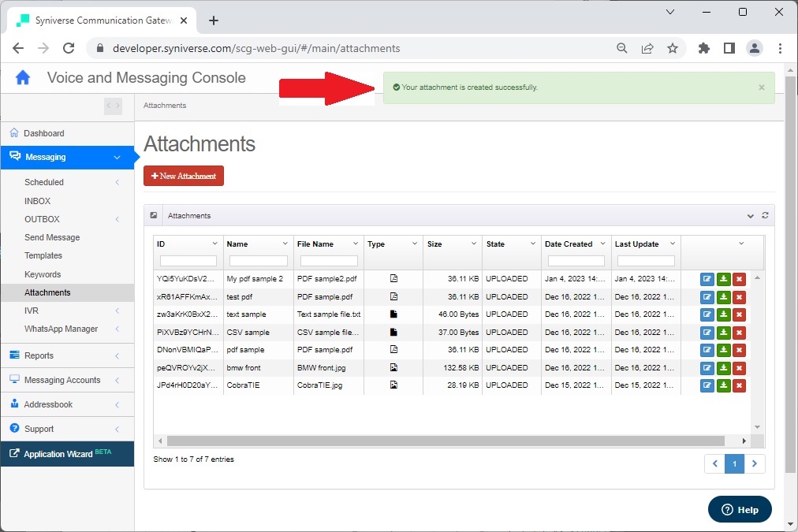Open the File Name column dropdown

[355, 244]
